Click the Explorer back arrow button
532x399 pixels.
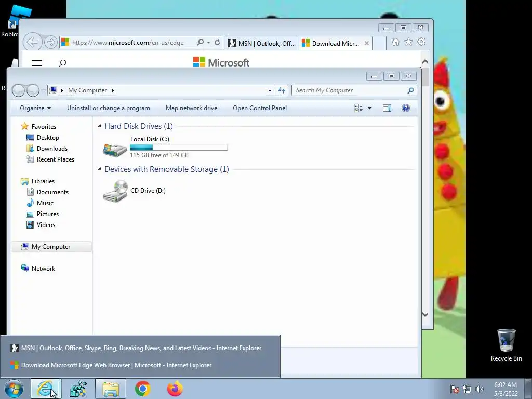(x=18, y=90)
